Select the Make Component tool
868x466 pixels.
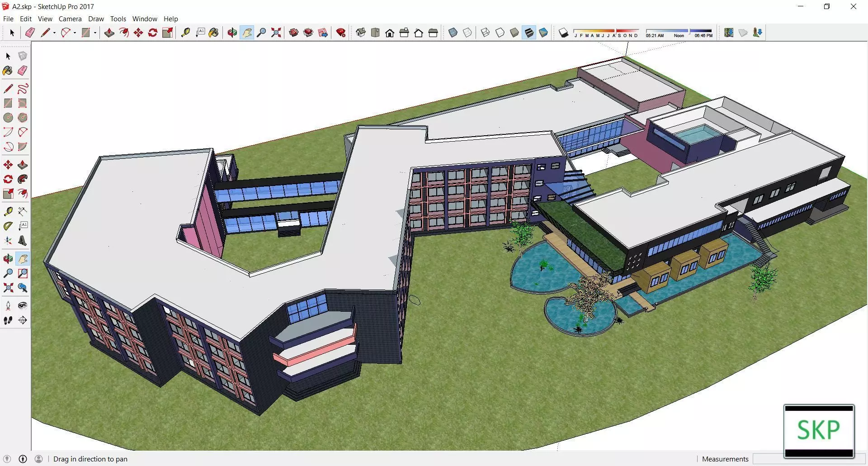pyautogui.click(x=23, y=56)
